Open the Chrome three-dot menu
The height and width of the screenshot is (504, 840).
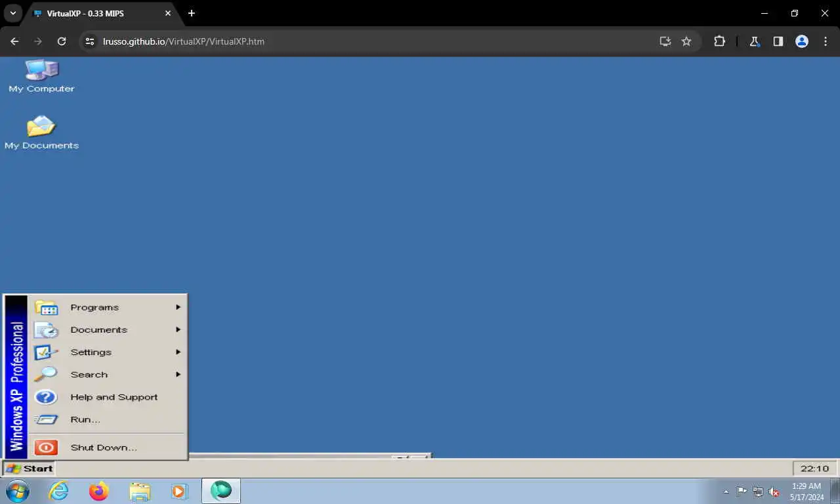tap(826, 41)
